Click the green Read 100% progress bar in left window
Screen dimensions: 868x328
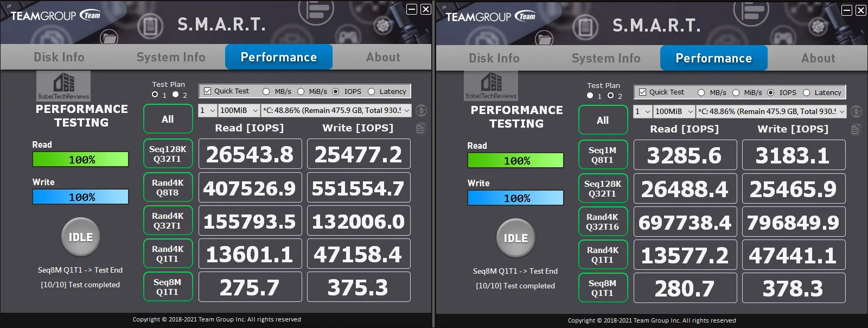point(81,159)
